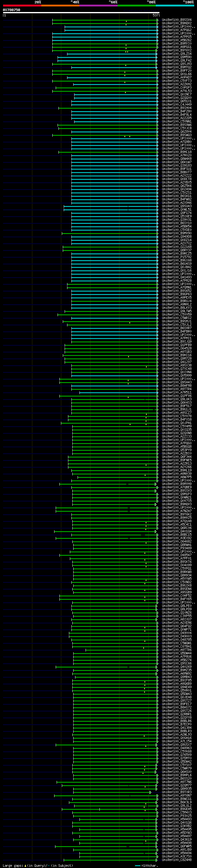Viewport: 197px width, 868px height.
Task: Select hit label UniRef100_A7VL53
Action: (x=177, y=91)
